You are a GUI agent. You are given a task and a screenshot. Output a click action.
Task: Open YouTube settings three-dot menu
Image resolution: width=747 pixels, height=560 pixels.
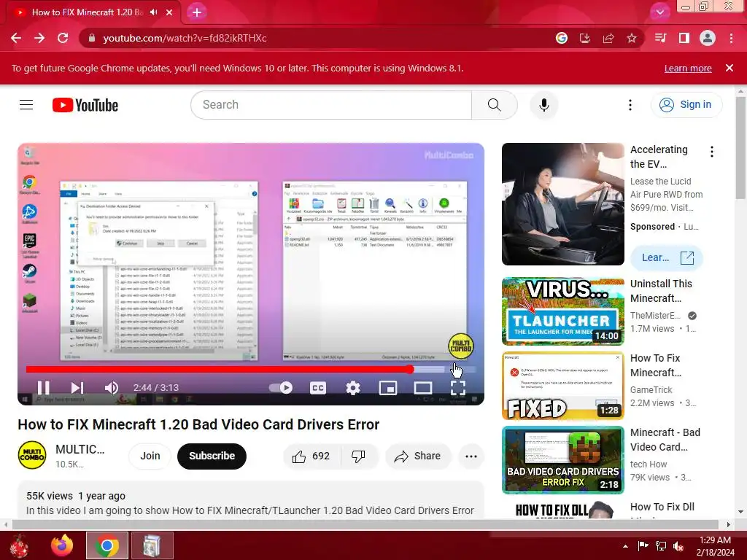pyautogui.click(x=630, y=105)
